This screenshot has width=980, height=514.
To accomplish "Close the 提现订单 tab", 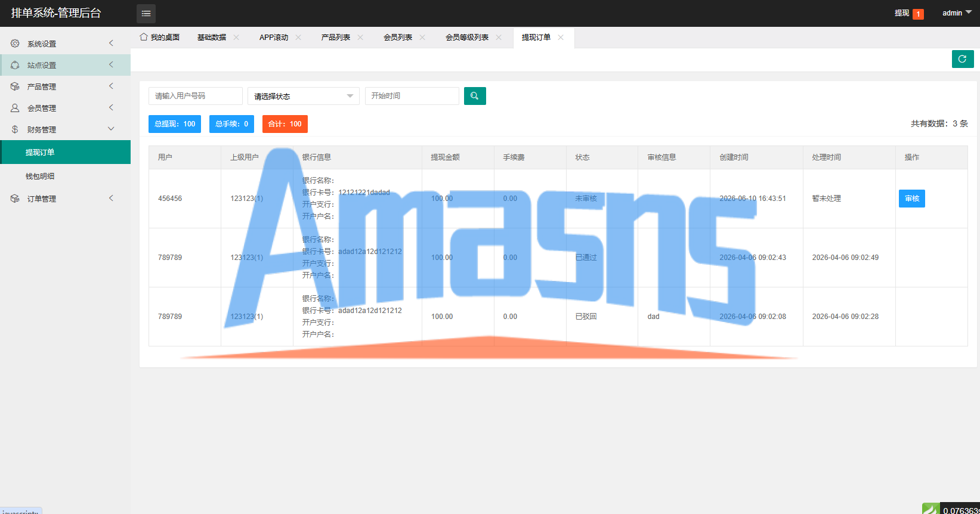I will point(561,37).
